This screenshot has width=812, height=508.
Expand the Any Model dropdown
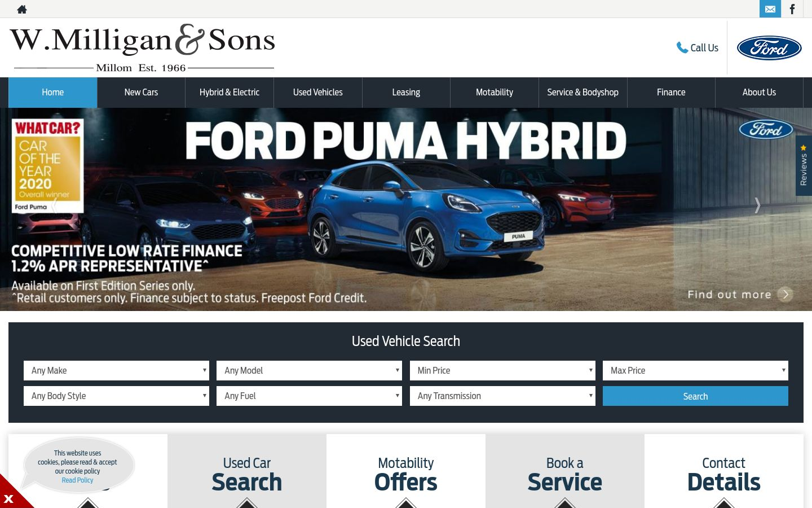tap(309, 371)
